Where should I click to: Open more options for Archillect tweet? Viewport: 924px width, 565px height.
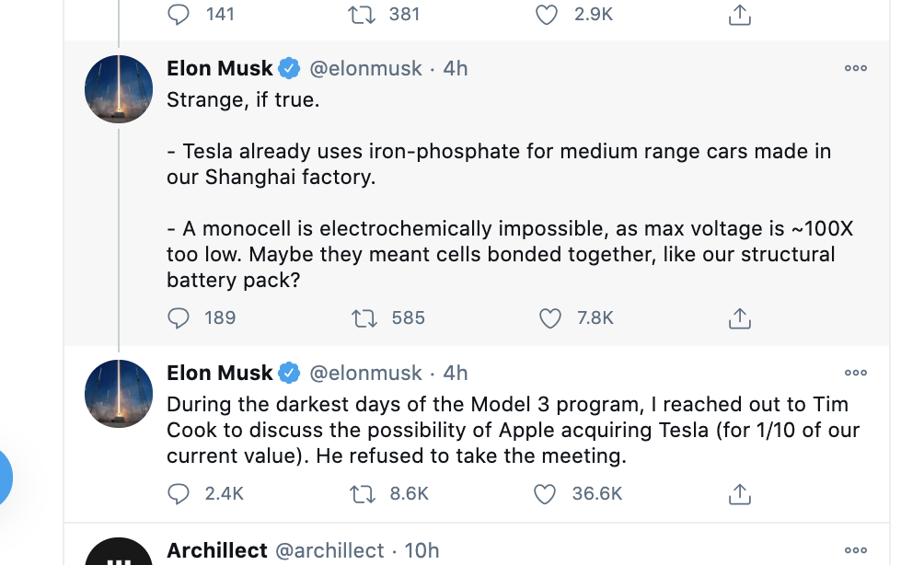856,550
